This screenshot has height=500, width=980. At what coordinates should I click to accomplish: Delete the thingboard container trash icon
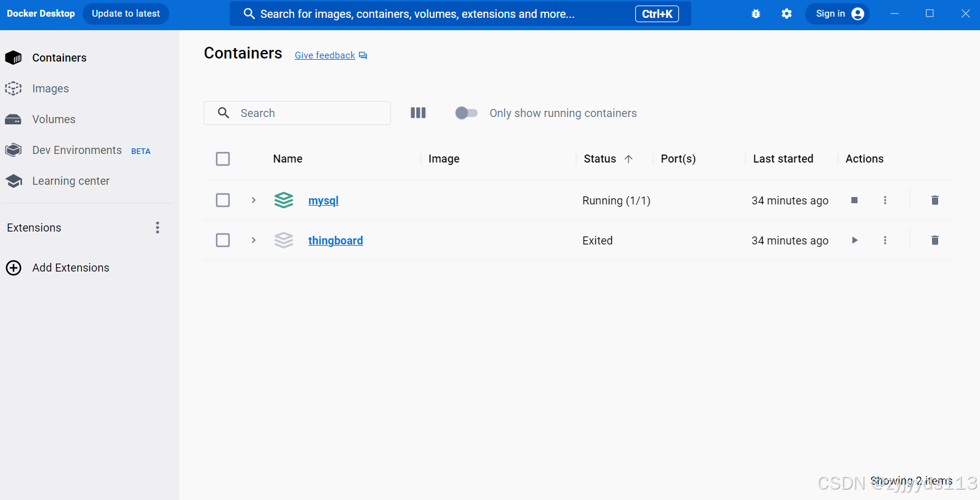click(935, 240)
